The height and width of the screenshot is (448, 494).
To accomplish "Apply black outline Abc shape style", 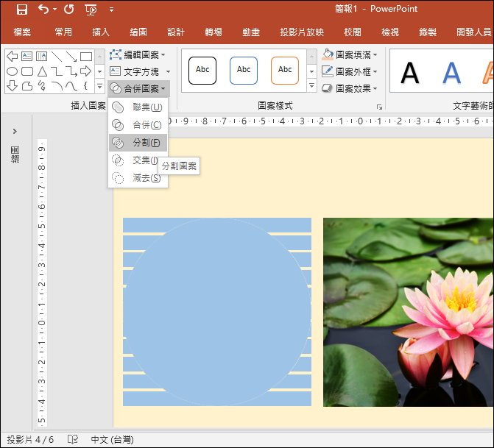I will click(x=202, y=71).
